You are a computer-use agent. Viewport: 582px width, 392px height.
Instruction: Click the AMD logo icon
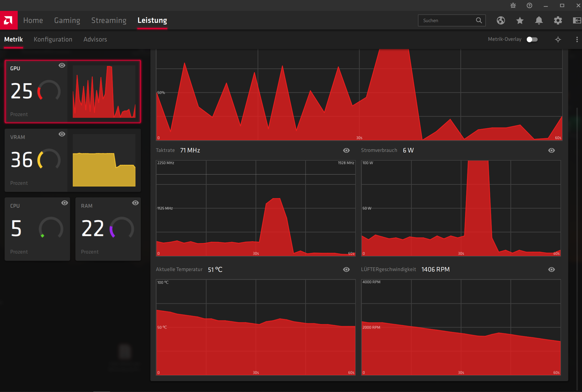click(8, 20)
